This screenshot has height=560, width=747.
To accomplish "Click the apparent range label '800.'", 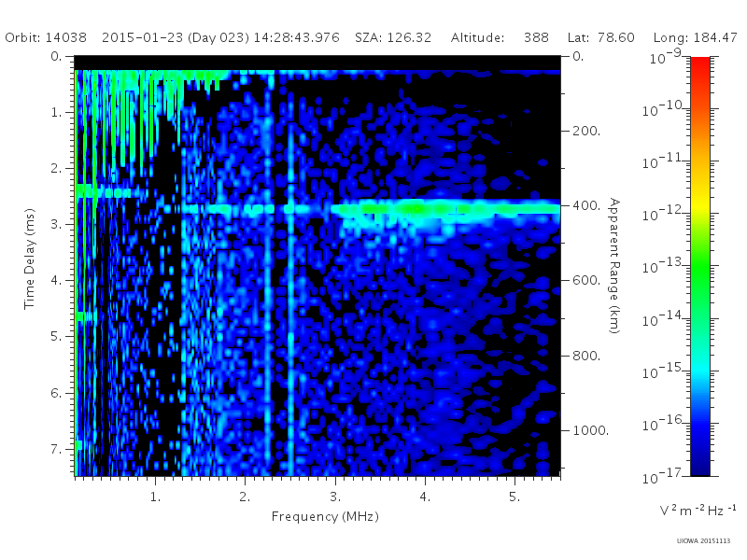I will [586, 356].
